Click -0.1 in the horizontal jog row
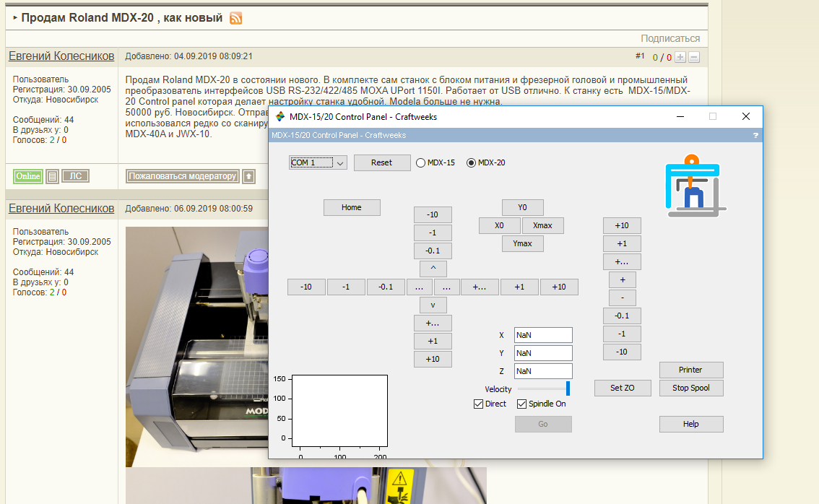 tap(386, 287)
